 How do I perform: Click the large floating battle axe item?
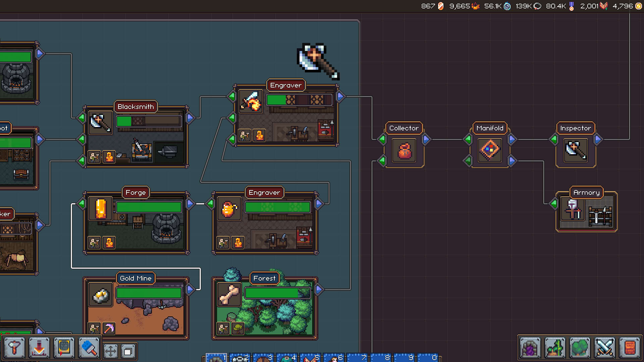point(318,61)
